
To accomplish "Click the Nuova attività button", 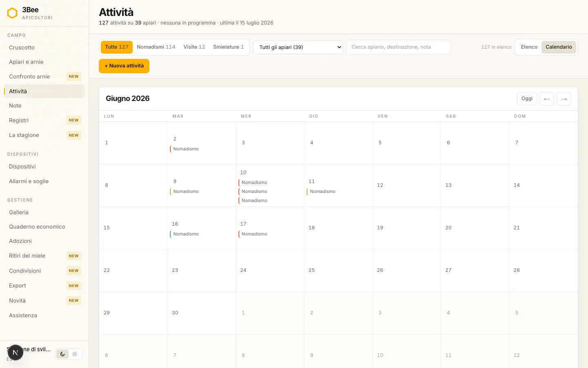I will [124, 66].
